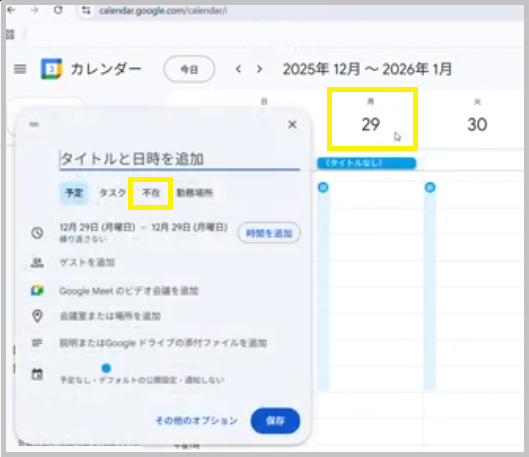Click the タイトルと日時を追加 title field
The height and width of the screenshot is (457, 529).
point(179,159)
